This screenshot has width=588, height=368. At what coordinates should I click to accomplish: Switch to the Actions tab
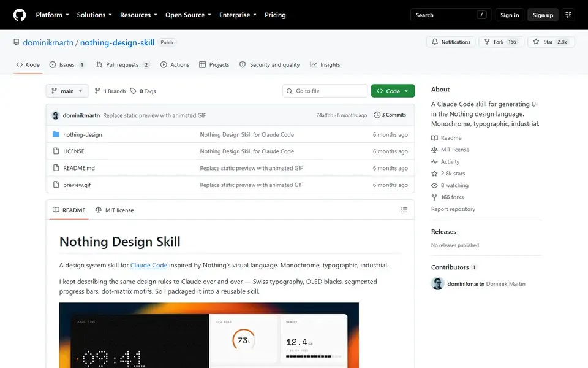tap(175, 64)
